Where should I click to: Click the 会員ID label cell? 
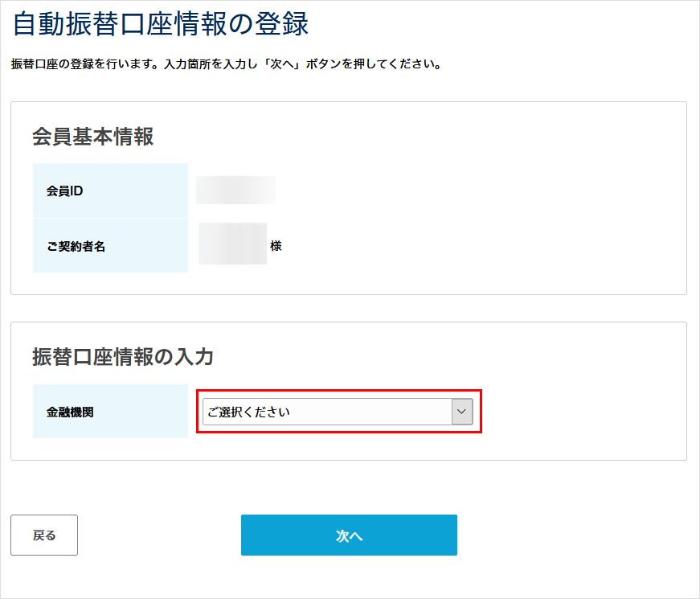coord(110,190)
